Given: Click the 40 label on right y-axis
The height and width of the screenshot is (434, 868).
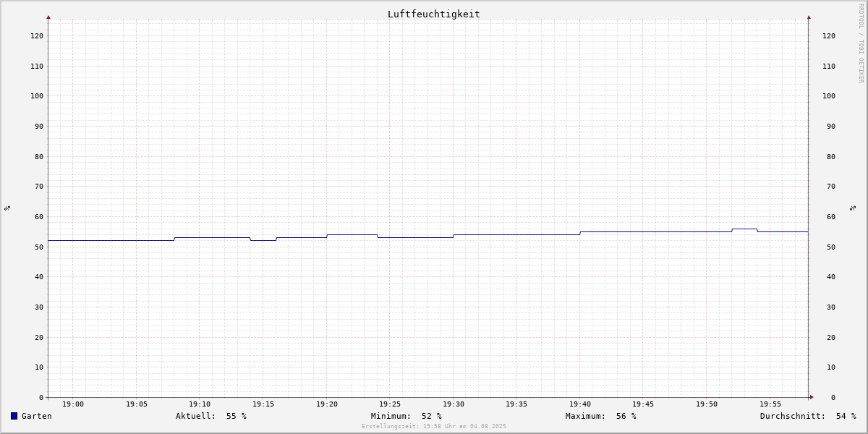Looking at the screenshot, I should click(831, 276).
